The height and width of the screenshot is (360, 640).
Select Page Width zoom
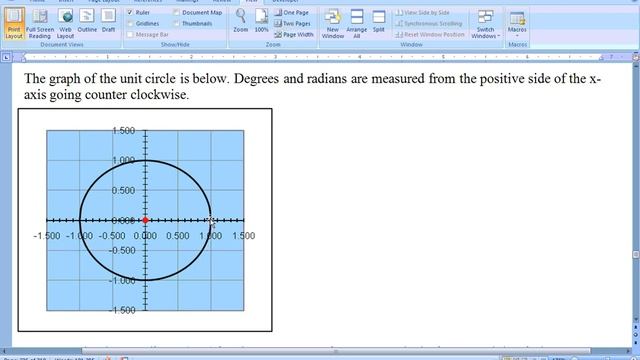pyautogui.click(x=294, y=35)
